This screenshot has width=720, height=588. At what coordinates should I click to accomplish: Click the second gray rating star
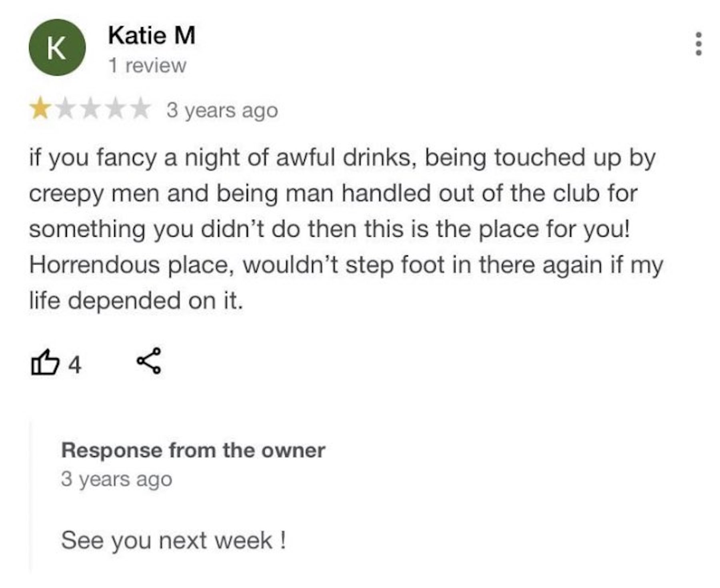(x=66, y=110)
